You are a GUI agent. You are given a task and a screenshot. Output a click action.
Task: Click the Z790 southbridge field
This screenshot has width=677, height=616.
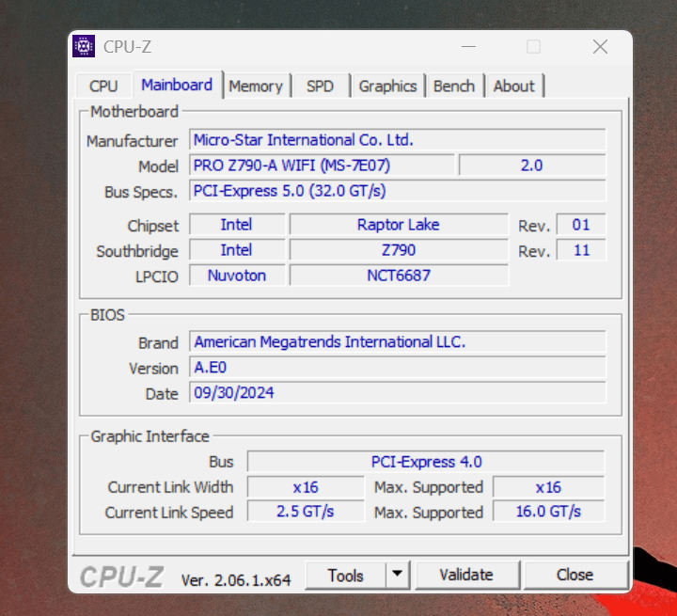click(399, 250)
